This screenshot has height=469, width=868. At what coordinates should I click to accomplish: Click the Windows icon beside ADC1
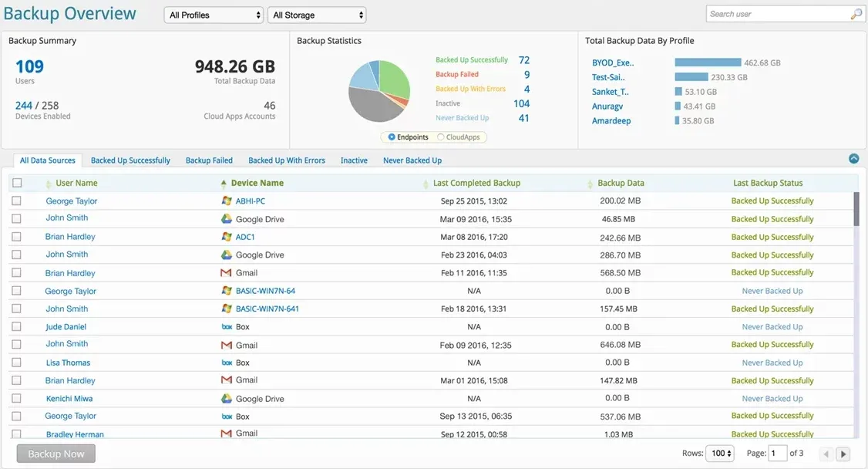point(227,237)
